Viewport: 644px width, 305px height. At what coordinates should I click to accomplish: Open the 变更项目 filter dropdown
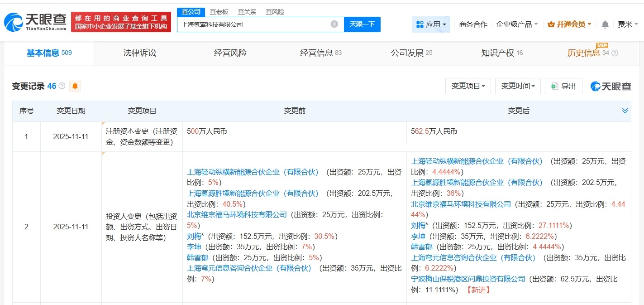tap(468, 86)
